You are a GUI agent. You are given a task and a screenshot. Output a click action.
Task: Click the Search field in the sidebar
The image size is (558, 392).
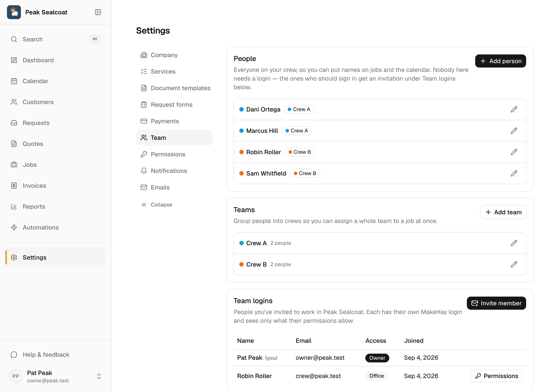[56, 39]
